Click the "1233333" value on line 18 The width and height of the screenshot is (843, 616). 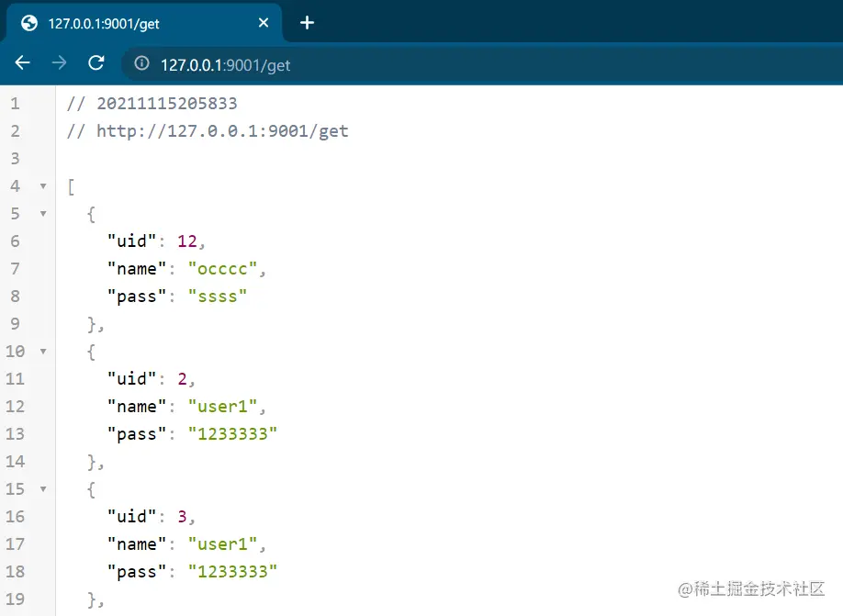(232, 571)
